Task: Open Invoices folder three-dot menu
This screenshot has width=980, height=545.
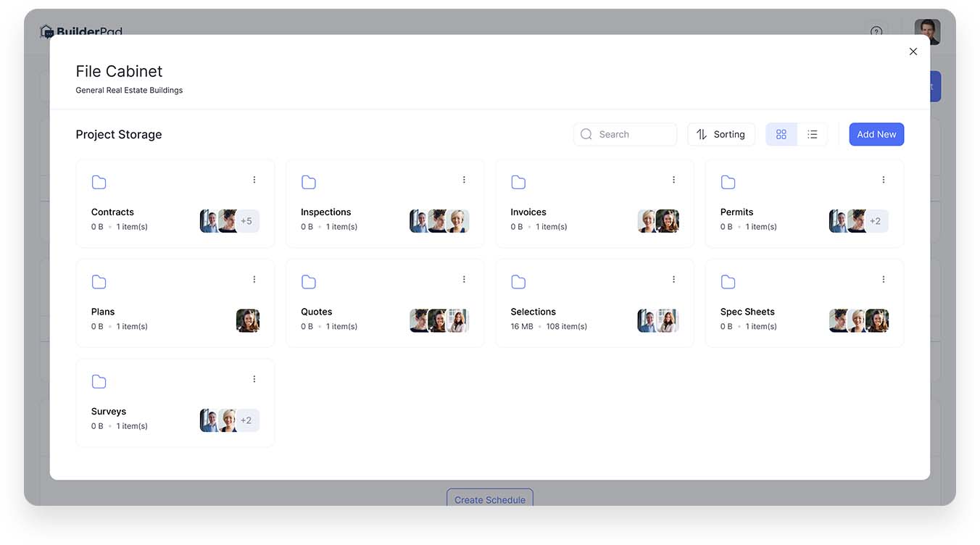Action: coord(673,180)
